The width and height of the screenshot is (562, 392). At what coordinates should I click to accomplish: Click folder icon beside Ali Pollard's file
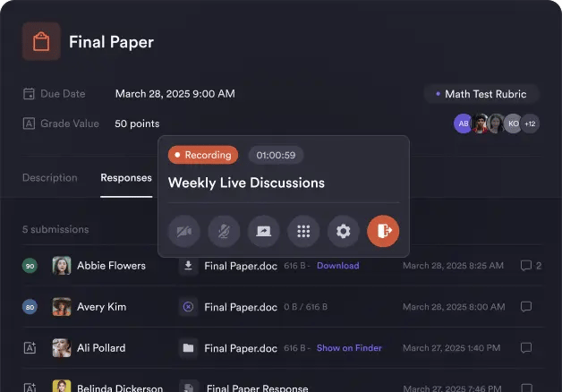(x=188, y=348)
